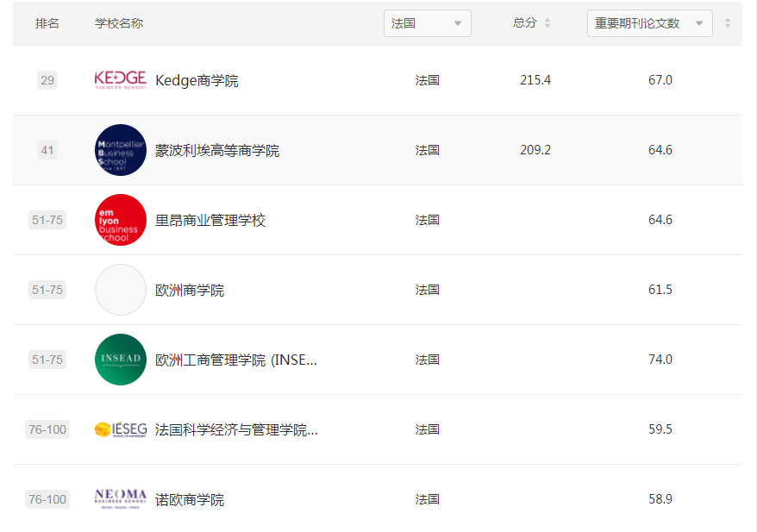The height and width of the screenshot is (532, 757).
Task: Select rank badge 29
Action: 47,80
